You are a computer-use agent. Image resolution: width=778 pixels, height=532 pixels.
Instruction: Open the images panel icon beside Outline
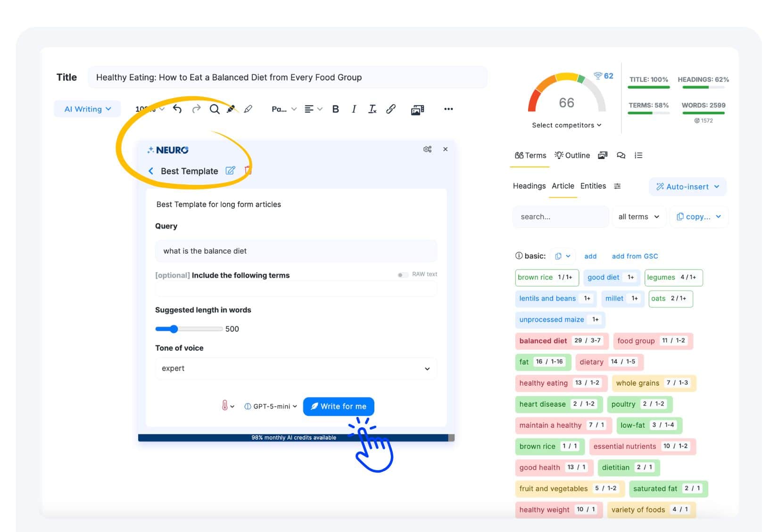point(603,155)
